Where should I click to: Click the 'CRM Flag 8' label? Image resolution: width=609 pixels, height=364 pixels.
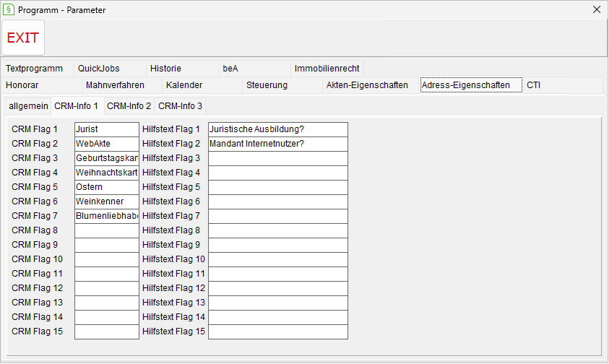coord(35,230)
